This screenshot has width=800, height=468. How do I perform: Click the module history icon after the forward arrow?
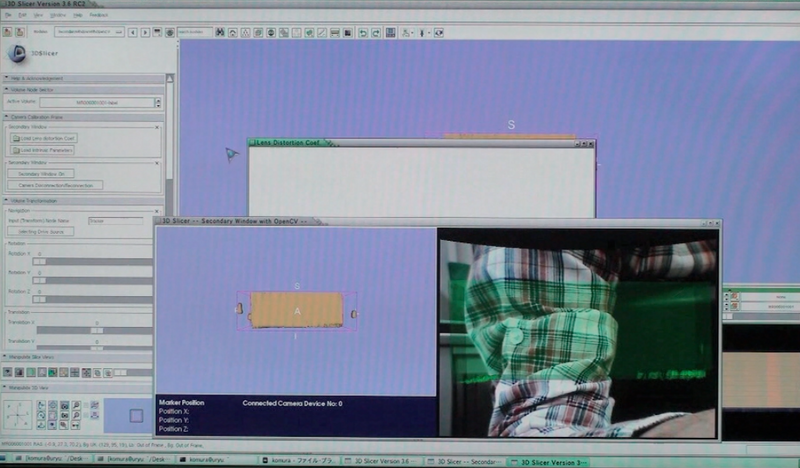(x=157, y=32)
